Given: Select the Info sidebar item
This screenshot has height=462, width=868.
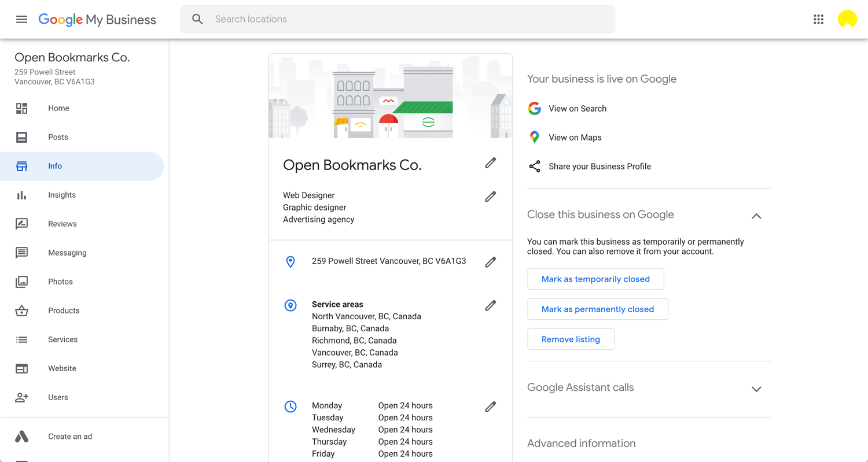Looking at the screenshot, I should tap(82, 166).
